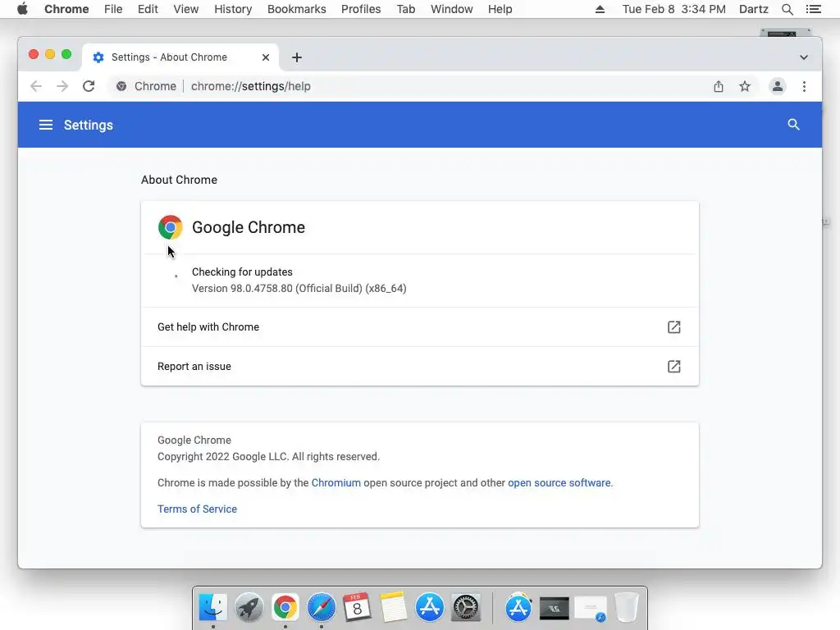Launch Safari from the Dock
Screen dimensions: 840x630
(x=322, y=608)
